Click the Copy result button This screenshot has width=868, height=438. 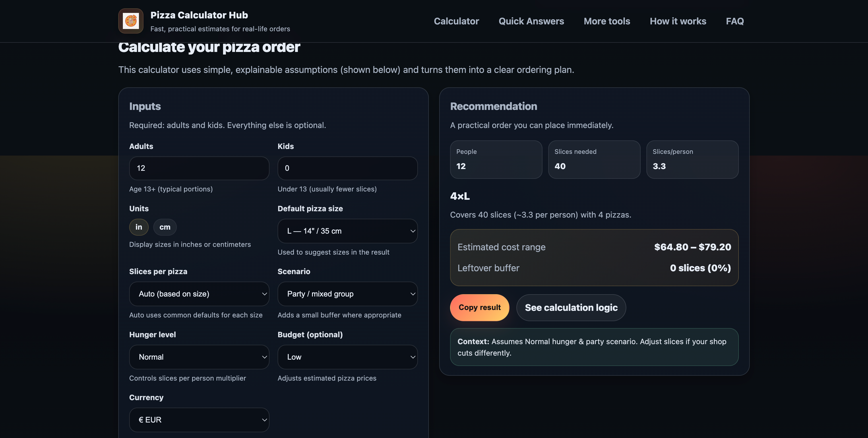click(x=479, y=307)
